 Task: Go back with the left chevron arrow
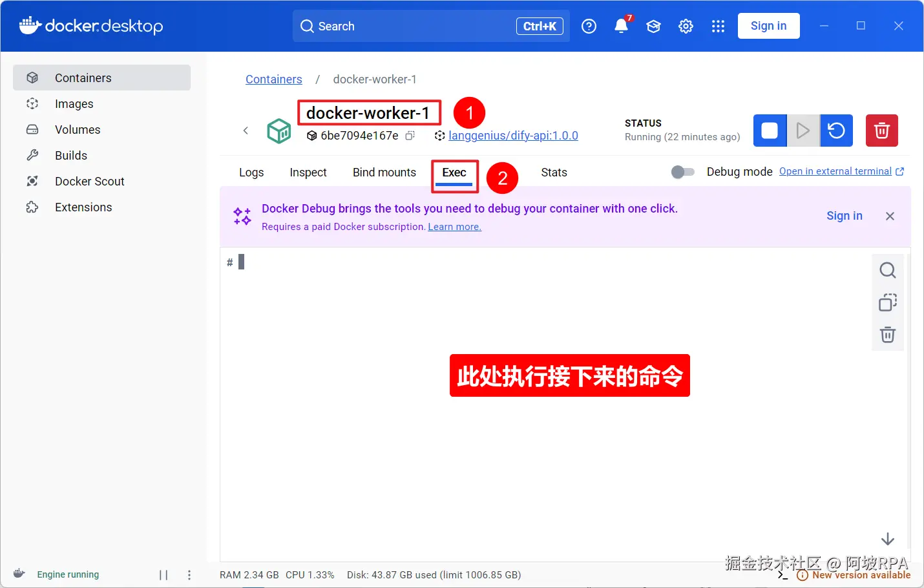point(246,131)
